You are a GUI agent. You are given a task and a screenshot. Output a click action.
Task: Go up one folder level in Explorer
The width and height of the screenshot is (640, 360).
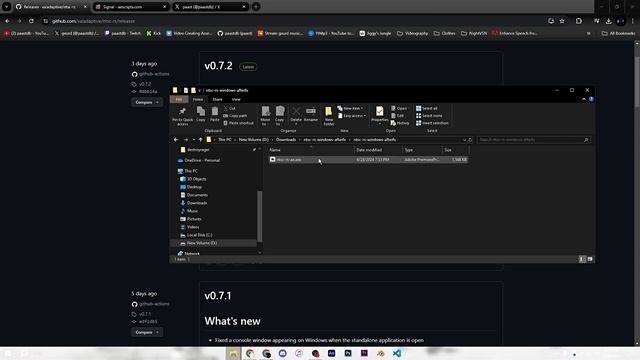click(x=200, y=140)
